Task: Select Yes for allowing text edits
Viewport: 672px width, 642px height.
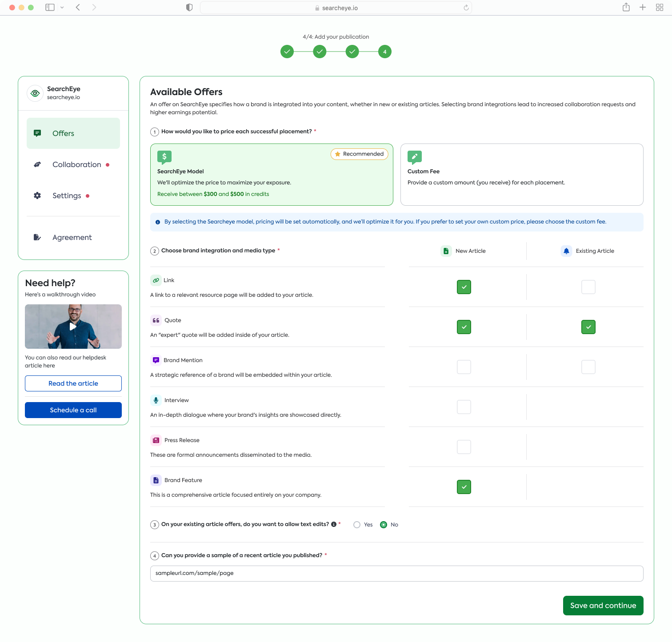Action: (x=357, y=525)
